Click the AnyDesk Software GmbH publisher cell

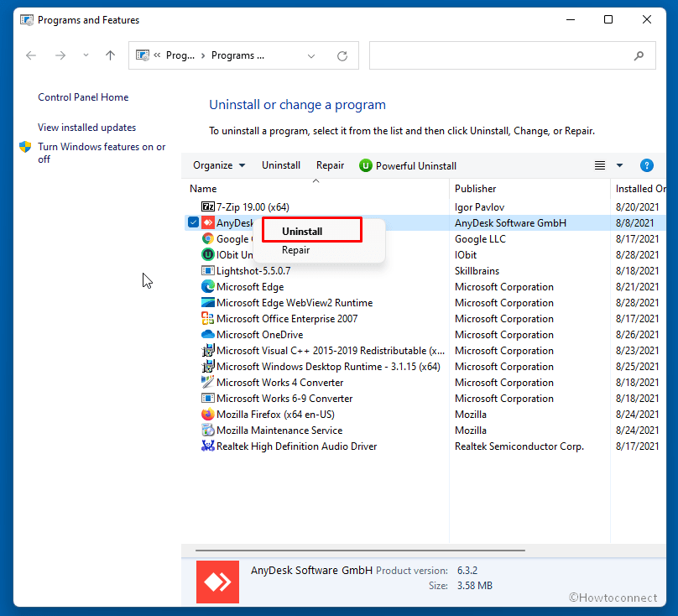511,222
